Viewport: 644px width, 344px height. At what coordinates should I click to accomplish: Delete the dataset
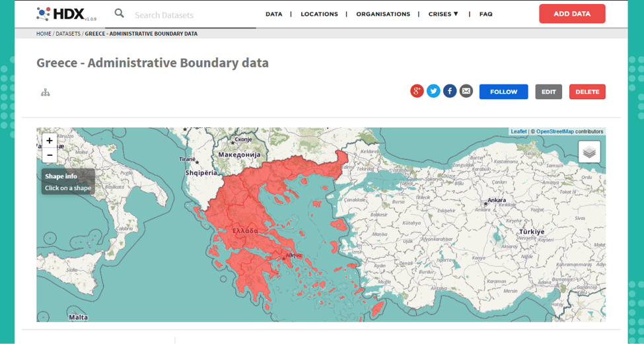[x=587, y=92]
